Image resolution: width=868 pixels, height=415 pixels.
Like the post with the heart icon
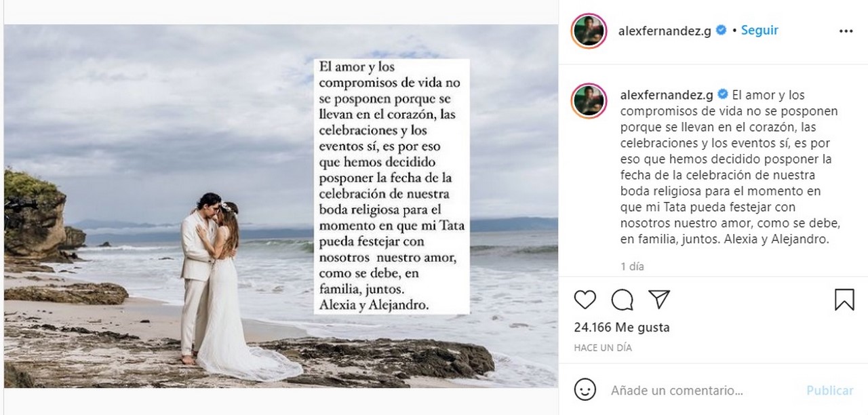[x=585, y=300]
